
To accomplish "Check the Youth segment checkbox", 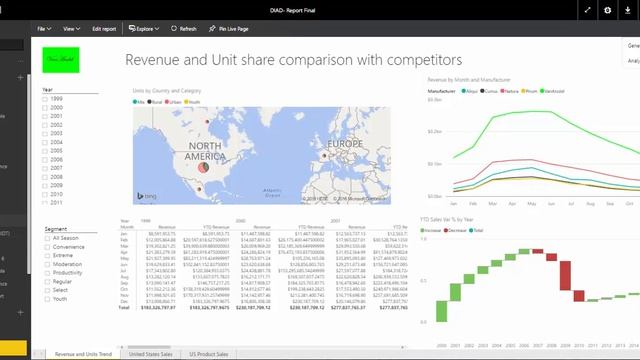I will (47, 299).
